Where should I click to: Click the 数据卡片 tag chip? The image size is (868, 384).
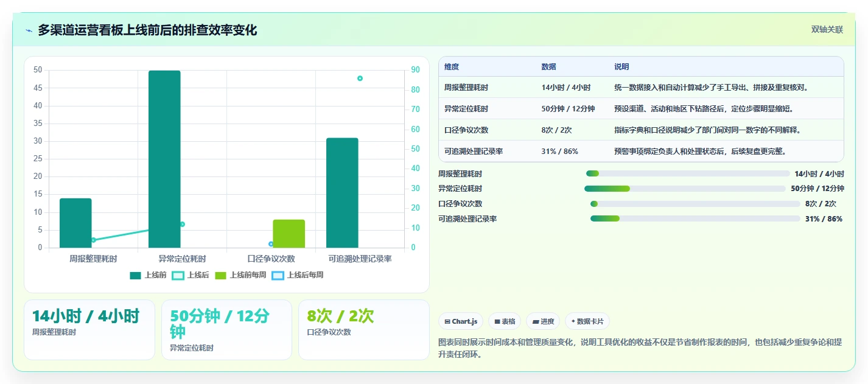tap(587, 321)
